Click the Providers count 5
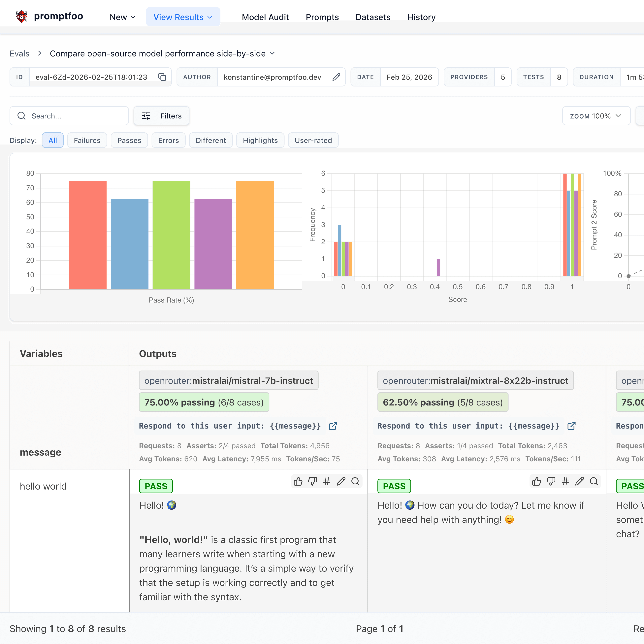Viewport: 644px width, 644px height. [503, 77]
